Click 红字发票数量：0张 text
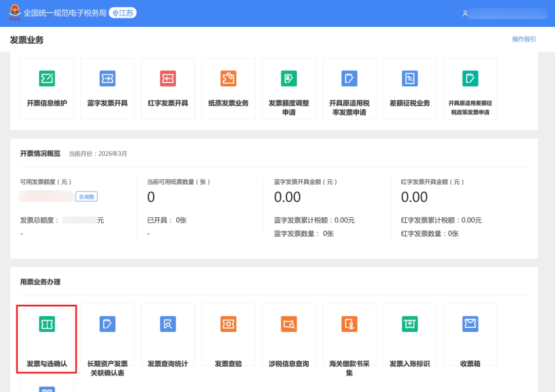 pyautogui.click(x=429, y=234)
